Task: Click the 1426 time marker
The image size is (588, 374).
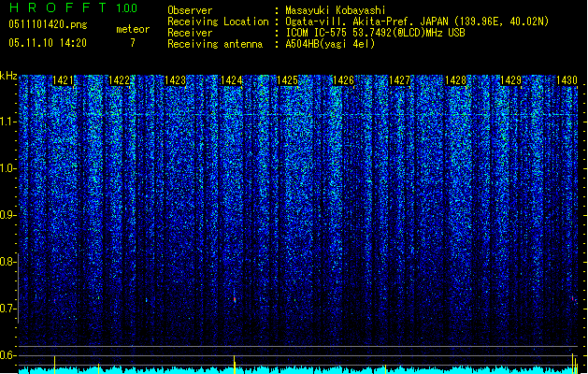Action: pos(343,80)
